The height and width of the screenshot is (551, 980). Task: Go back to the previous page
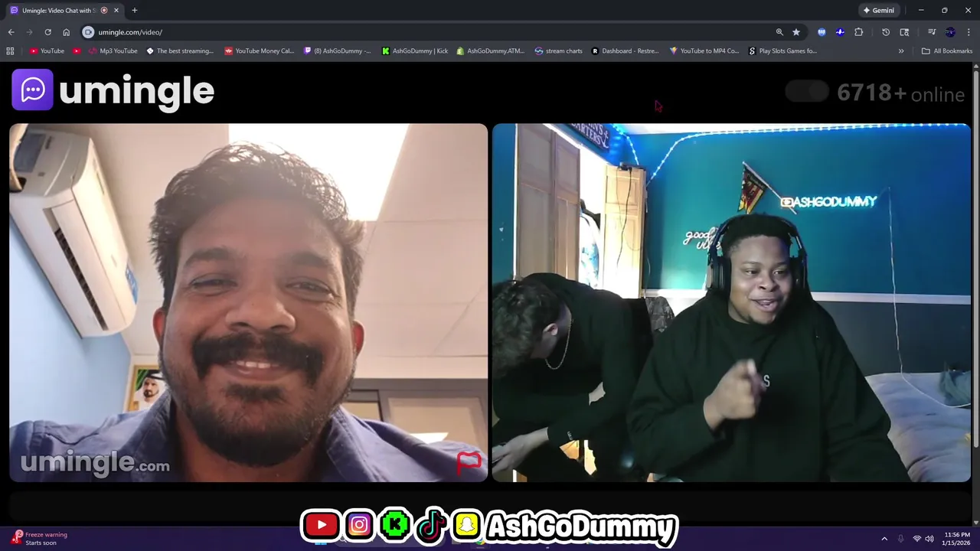tap(11, 32)
